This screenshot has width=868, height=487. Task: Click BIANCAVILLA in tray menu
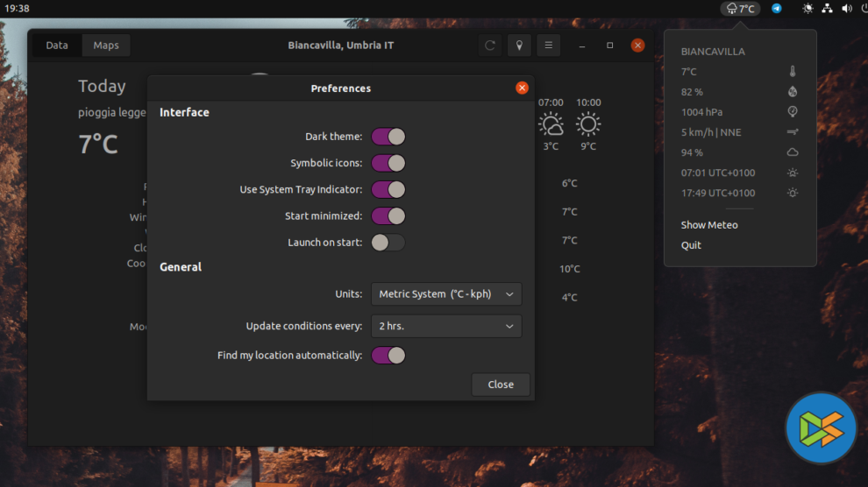pos(713,52)
